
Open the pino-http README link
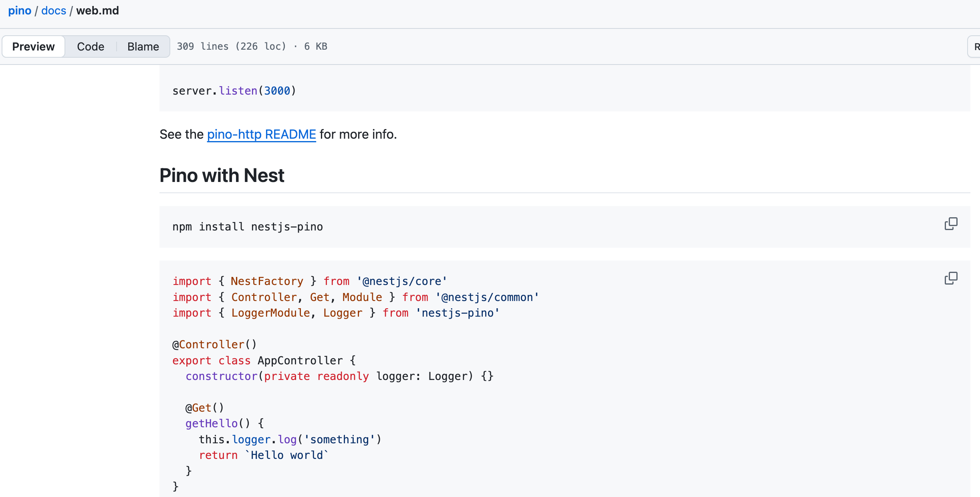click(262, 134)
